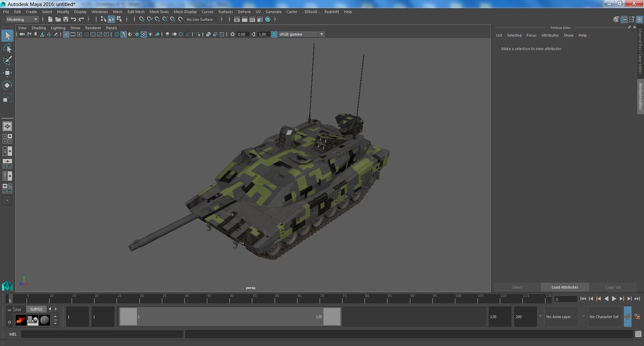Click the single pane layout icon
The image size is (644, 346).
(x=7, y=126)
